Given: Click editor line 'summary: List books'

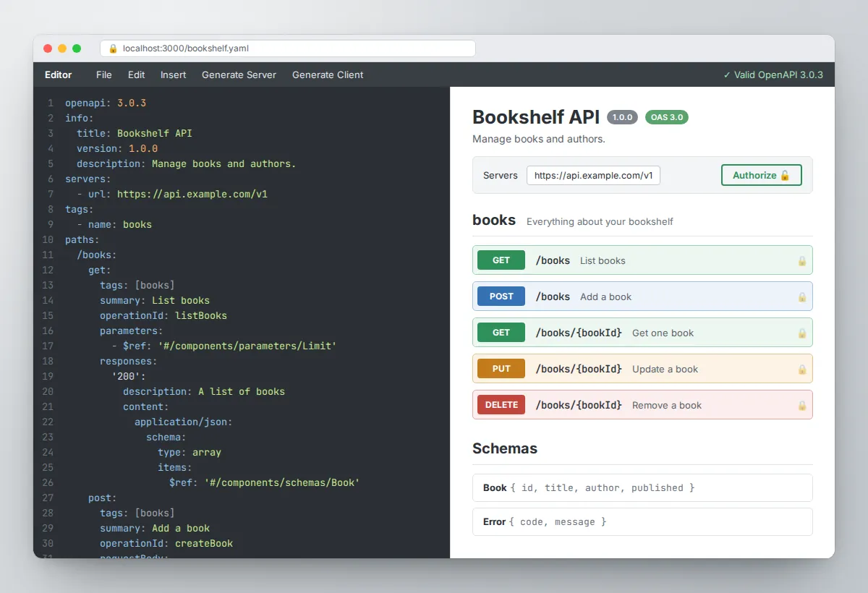Looking at the screenshot, I should point(155,300).
